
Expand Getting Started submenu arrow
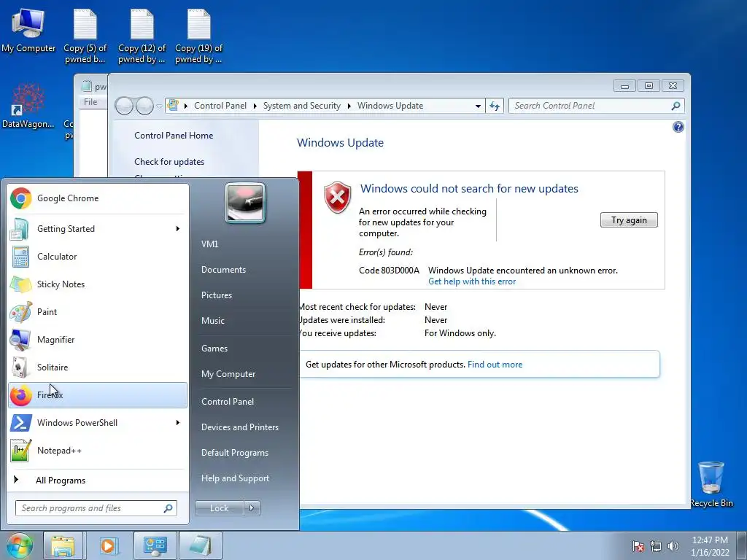[x=178, y=228]
